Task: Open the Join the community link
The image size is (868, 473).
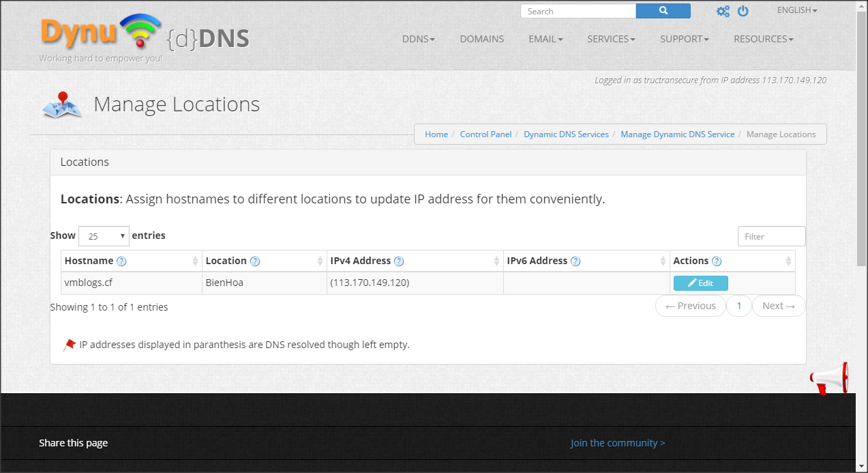Action: tap(617, 443)
